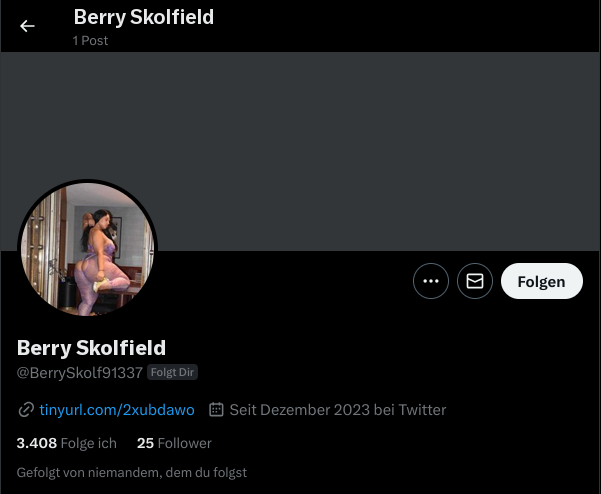
Task: Click the 3.408 following count number
Action: (37, 443)
